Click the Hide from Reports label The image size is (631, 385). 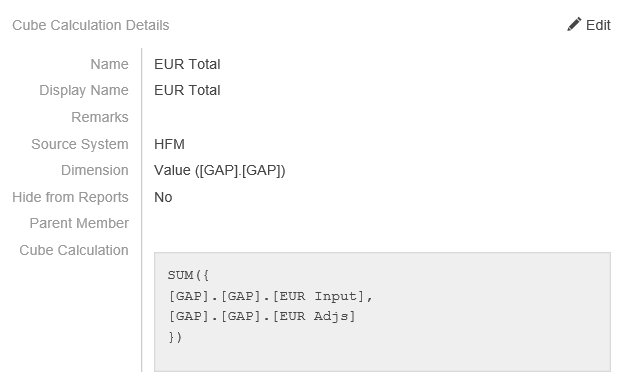click(x=70, y=198)
